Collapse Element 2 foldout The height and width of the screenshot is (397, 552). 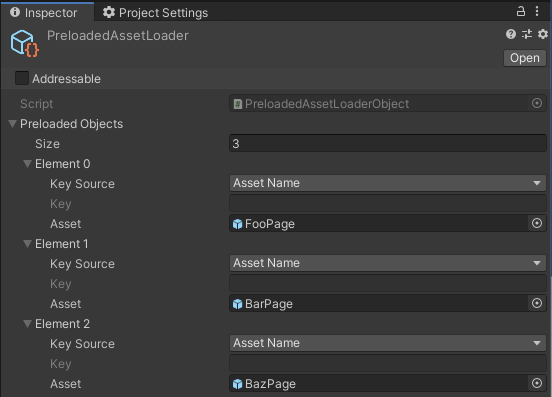(x=27, y=323)
